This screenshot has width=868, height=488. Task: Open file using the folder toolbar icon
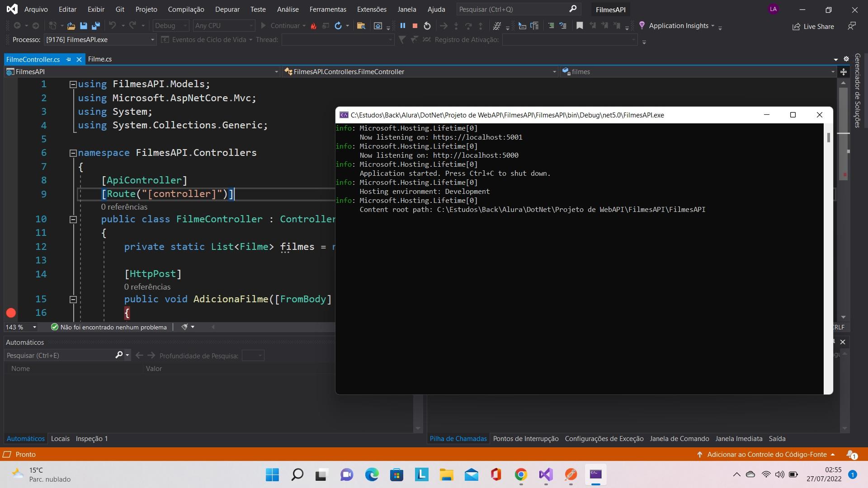(71, 26)
